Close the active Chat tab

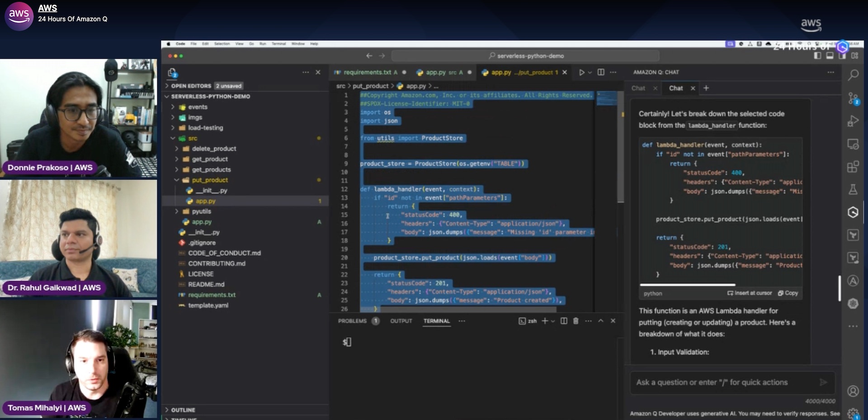(693, 88)
